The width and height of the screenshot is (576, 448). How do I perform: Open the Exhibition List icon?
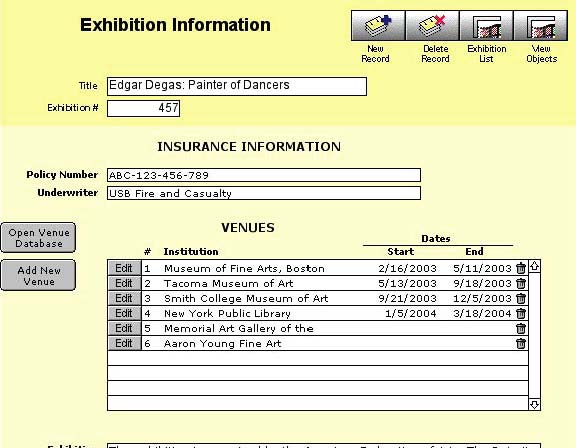click(x=486, y=25)
